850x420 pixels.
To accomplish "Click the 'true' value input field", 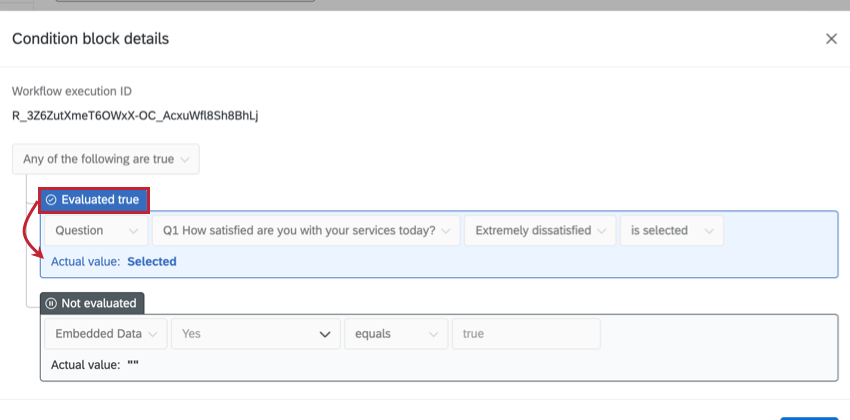I will pos(526,334).
